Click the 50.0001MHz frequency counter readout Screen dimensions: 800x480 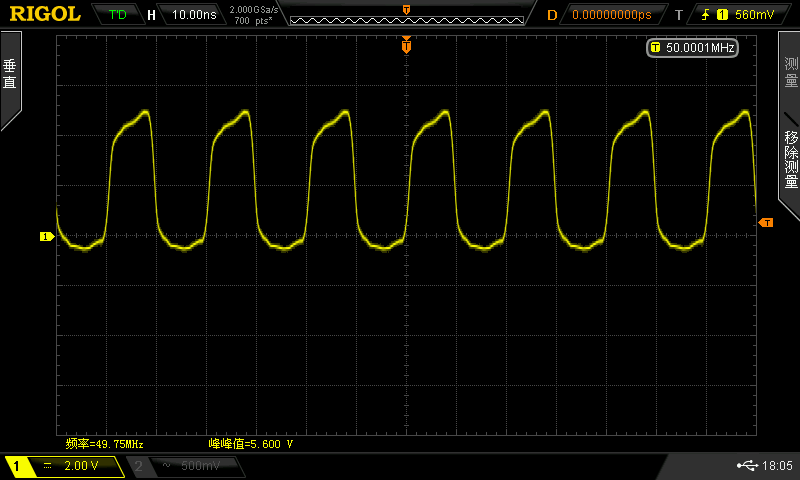pos(692,47)
